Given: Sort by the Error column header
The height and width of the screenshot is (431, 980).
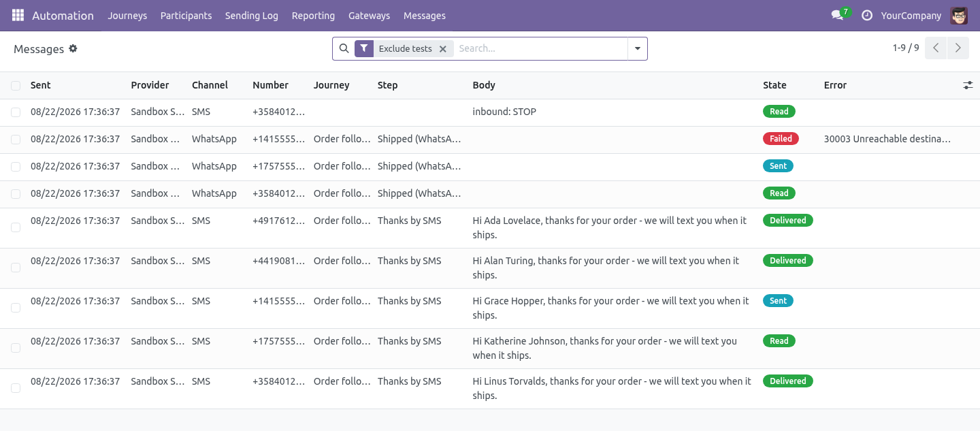Looking at the screenshot, I should click(835, 85).
